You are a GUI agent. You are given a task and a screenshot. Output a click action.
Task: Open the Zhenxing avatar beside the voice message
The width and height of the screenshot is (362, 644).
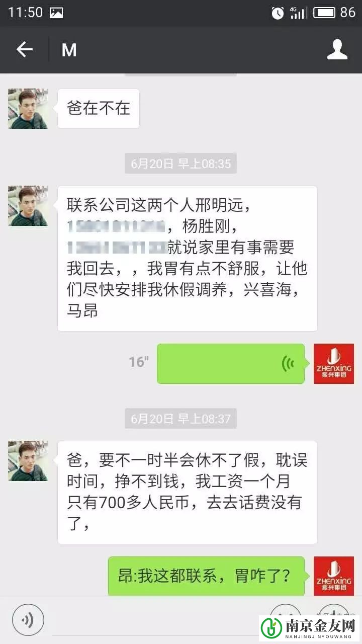tap(334, 364)
